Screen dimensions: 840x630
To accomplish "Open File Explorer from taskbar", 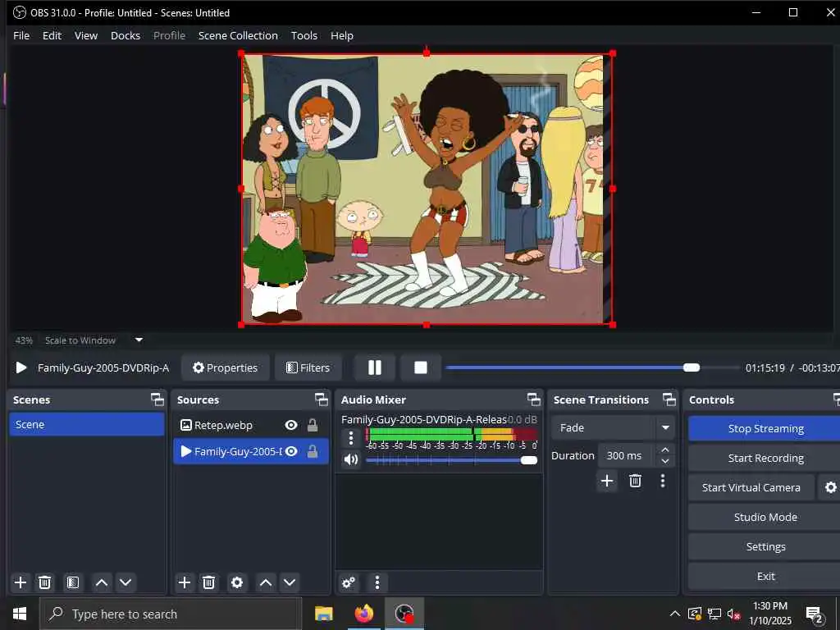I will [x=323, y=614].
